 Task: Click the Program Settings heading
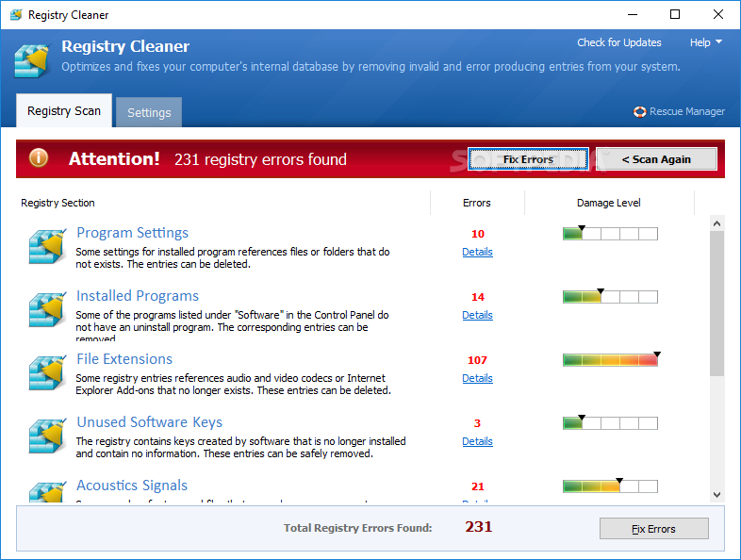coord(132,233)
